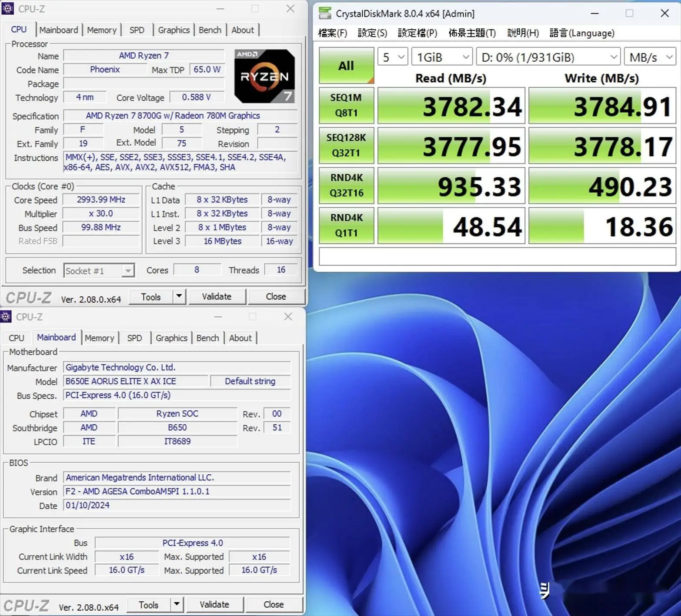Click the motherboard model B650E AORUS ELITE X AX ICE
Screen dimensions: 681x616
point(135,381)
